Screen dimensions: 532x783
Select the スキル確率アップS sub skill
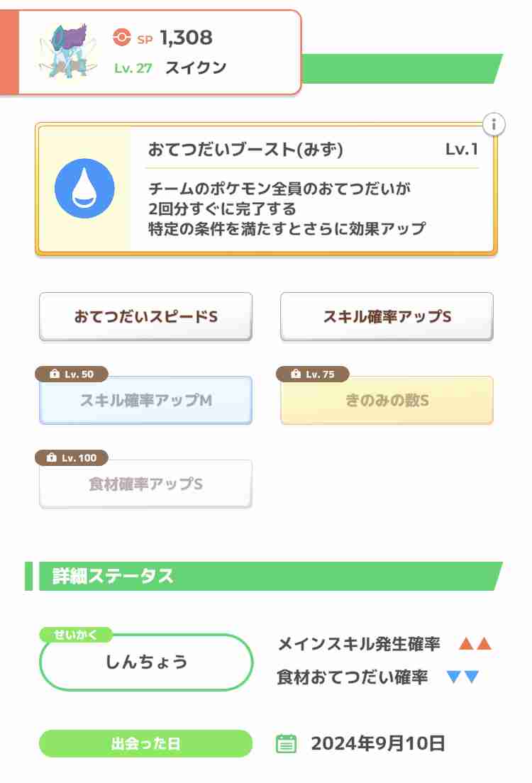point(387,316)
